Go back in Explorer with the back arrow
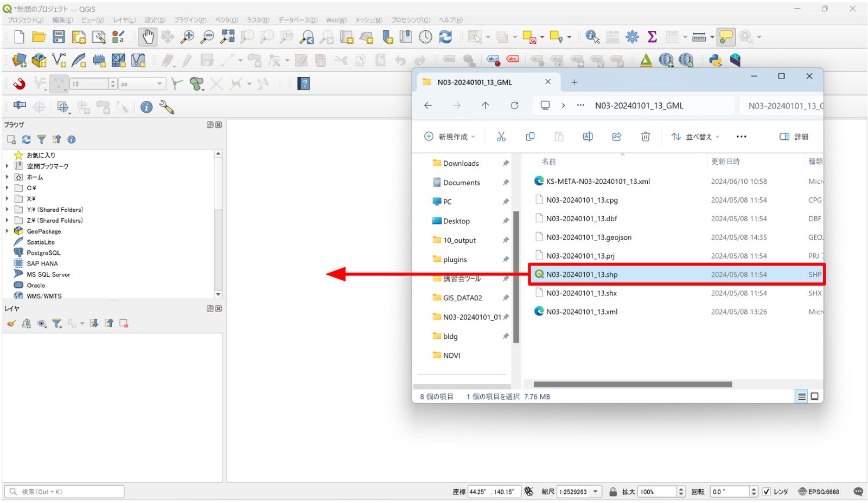This screenshot has width=868, height=503. pos(428,106)
